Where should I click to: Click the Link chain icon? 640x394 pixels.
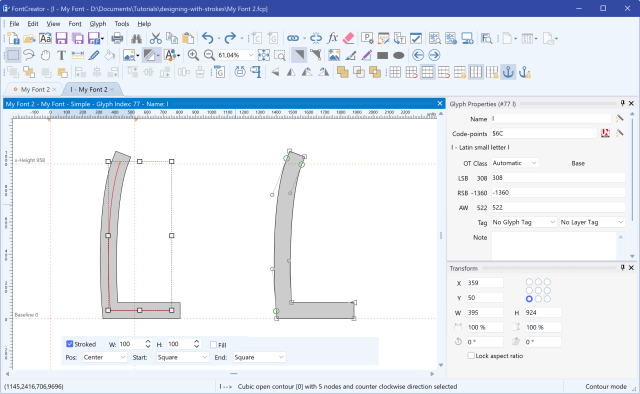click(x=293, y=38)
